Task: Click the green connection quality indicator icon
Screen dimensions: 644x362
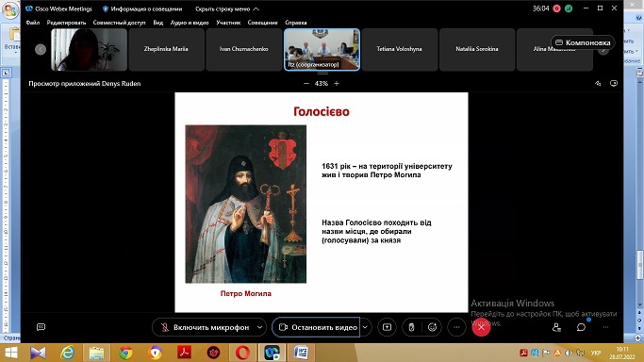Action: click(569, 8)
